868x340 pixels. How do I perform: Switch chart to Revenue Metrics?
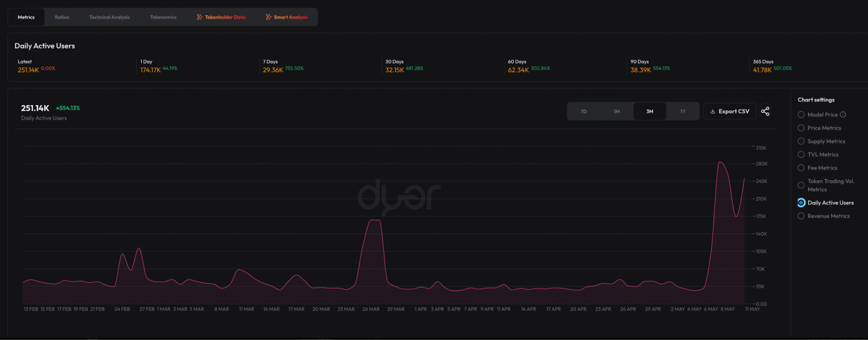tap(801, 216)
